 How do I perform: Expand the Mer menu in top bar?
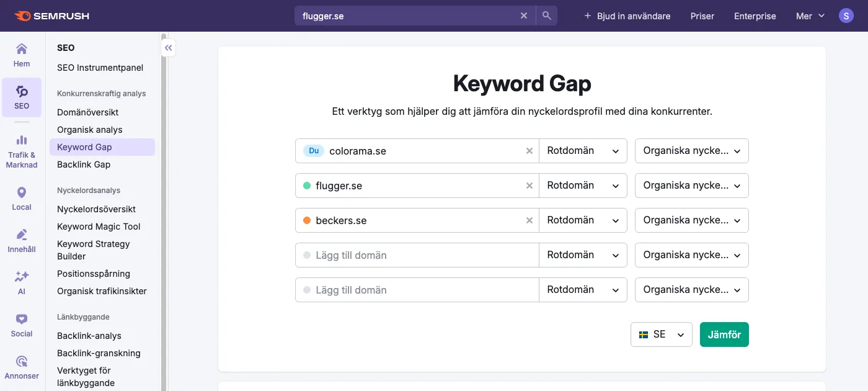[810, 16]
